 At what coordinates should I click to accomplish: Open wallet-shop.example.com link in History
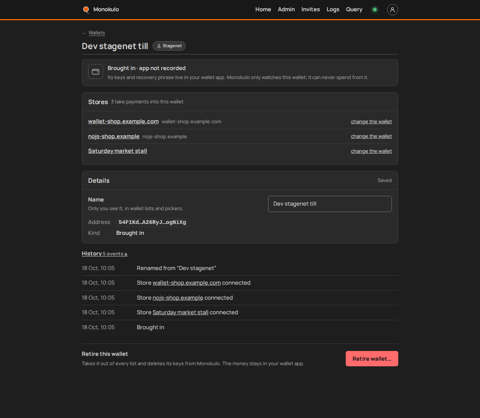[x=187, y=283]
